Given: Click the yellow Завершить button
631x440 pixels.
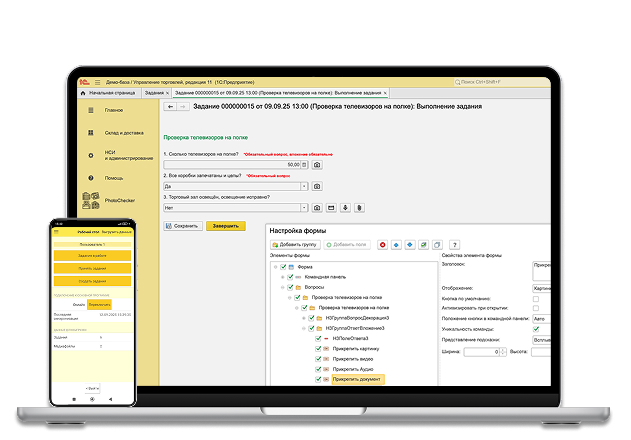Looking at the screenshot, I should click(225, 226).
